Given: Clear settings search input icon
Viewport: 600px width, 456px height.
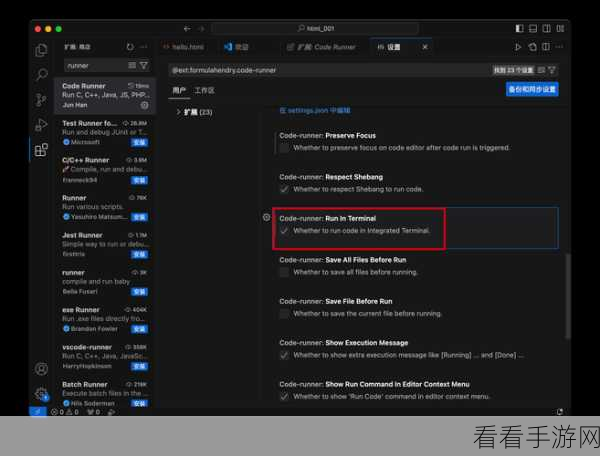Looking at the screenshot, I should 541,70.
